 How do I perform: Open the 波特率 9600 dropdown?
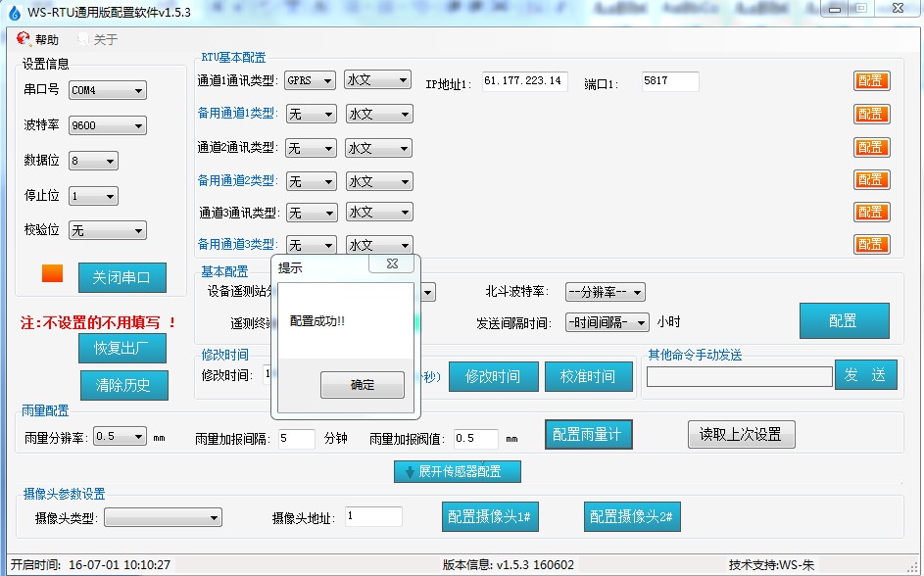pyautogui.click(x=107, y=125)
